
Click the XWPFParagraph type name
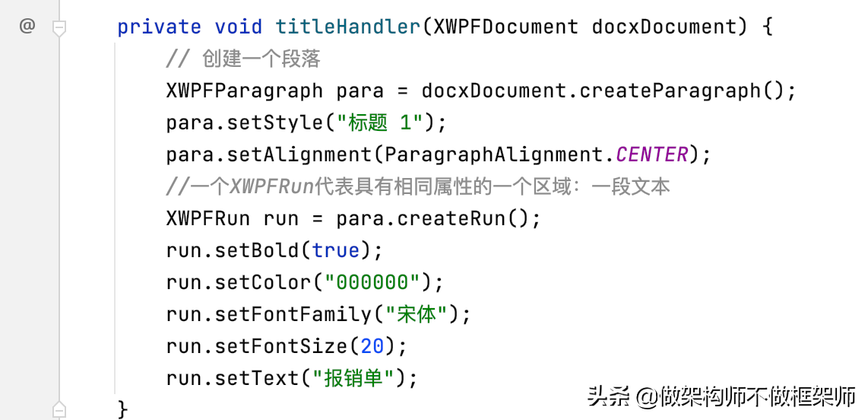(245, 91)
